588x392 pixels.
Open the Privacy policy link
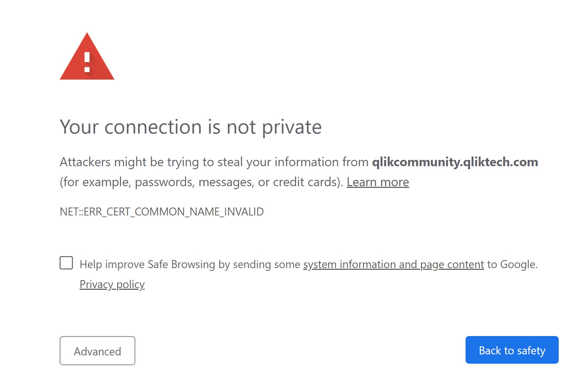(x=112, y=284)
